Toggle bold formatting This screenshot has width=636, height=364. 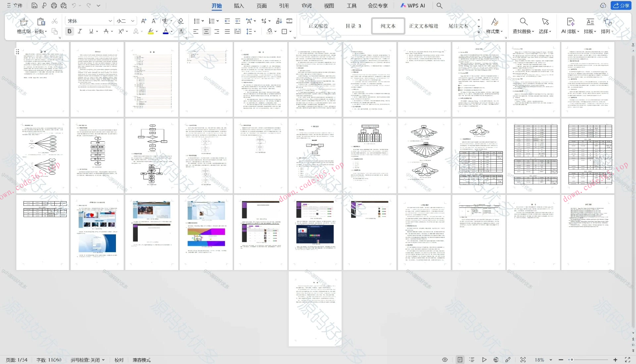click(x=69, y=31)
